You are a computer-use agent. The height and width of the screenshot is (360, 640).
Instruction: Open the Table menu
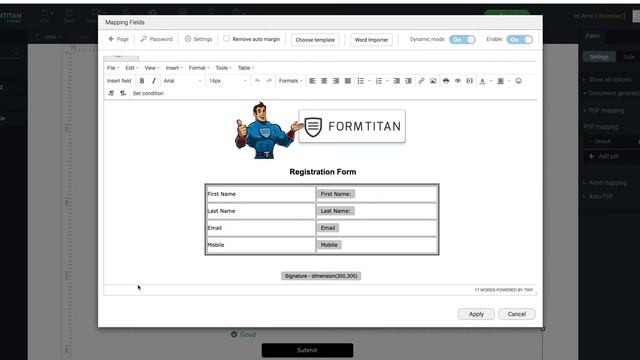coord(246,68)
